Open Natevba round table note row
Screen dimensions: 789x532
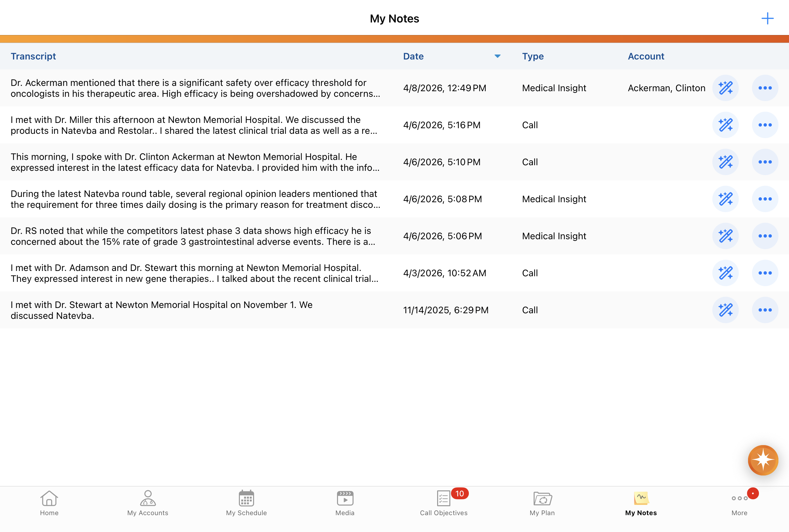coord(195,199)
